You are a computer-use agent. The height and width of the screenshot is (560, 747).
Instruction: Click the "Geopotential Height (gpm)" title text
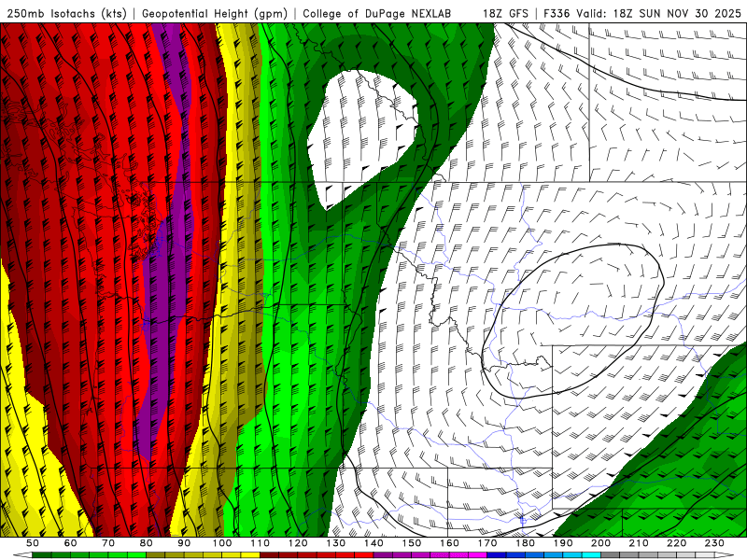tap(215, 13)
